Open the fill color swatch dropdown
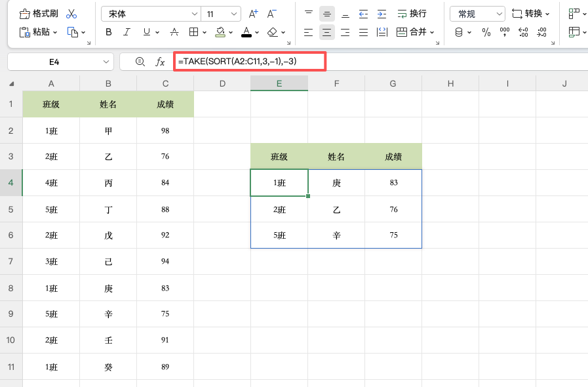 [229, 31]
